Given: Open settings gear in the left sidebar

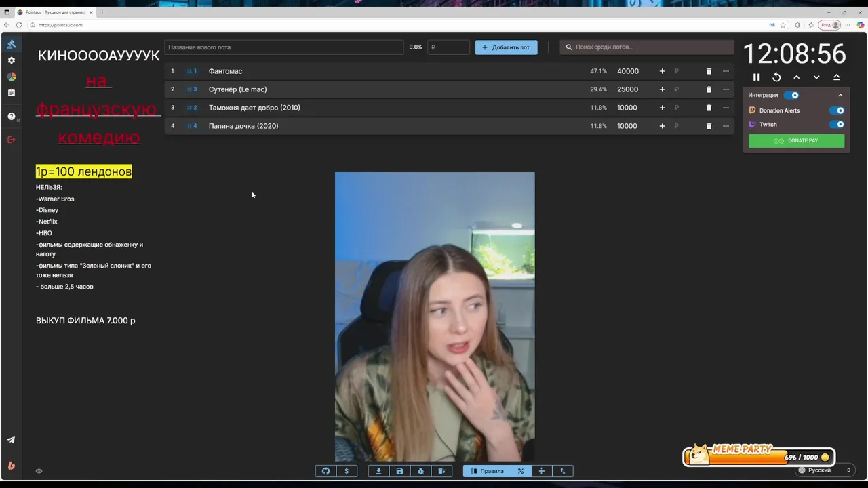Looking at the screenshot, I should (12, 60).
